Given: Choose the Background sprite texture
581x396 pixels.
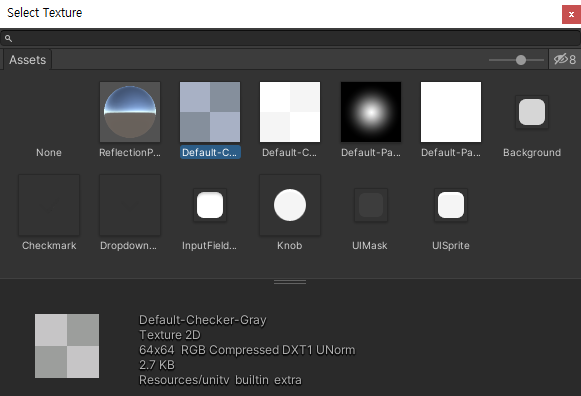Looking at the screenshot, I should 532,112.
